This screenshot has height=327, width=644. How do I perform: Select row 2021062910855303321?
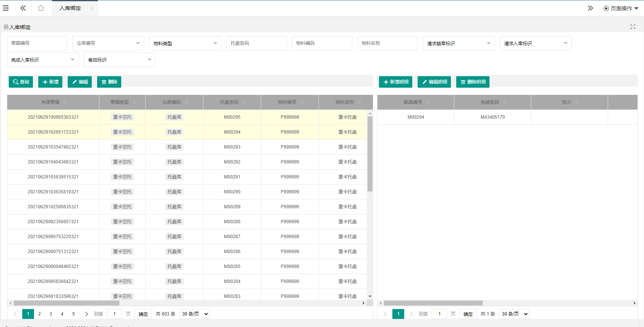pyautogui.click(x=187, y=117)
